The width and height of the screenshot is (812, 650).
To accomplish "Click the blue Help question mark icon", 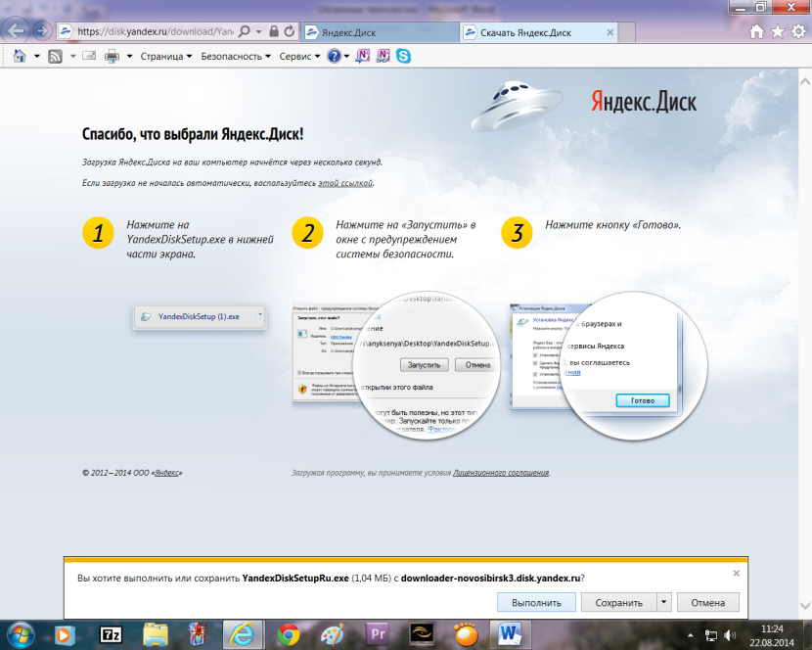I will pos(335,56).
